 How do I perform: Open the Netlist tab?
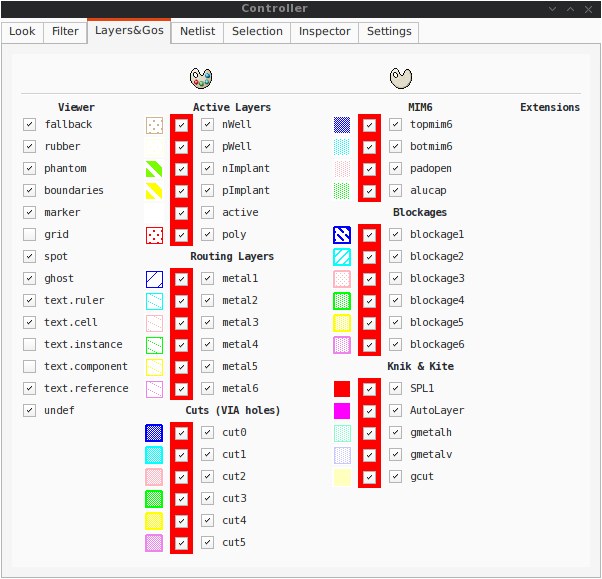click(x=197, y=31)
